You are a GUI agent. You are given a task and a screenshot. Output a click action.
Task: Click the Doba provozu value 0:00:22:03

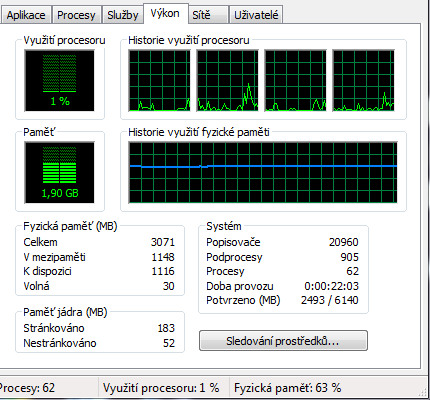pos(332,286)
